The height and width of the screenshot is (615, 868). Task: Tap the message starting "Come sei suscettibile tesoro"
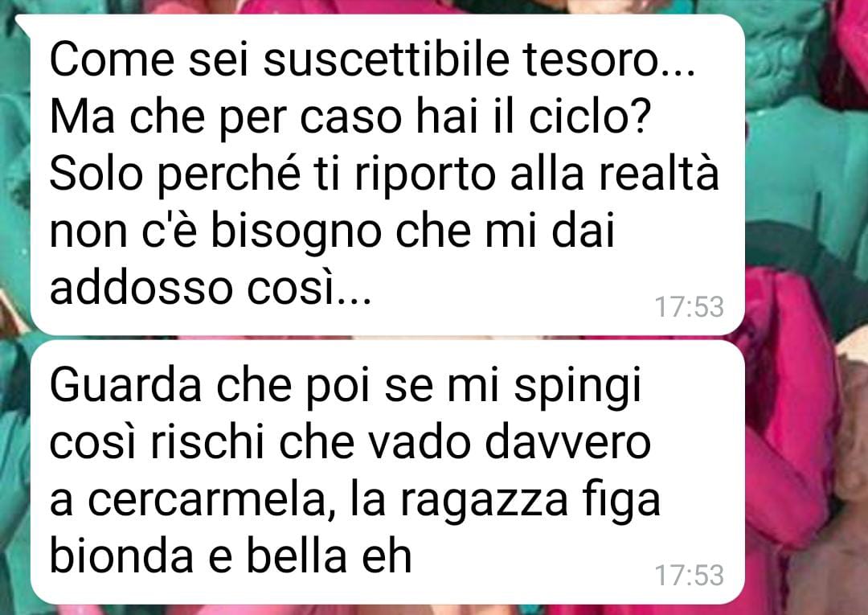pos(387,174)
